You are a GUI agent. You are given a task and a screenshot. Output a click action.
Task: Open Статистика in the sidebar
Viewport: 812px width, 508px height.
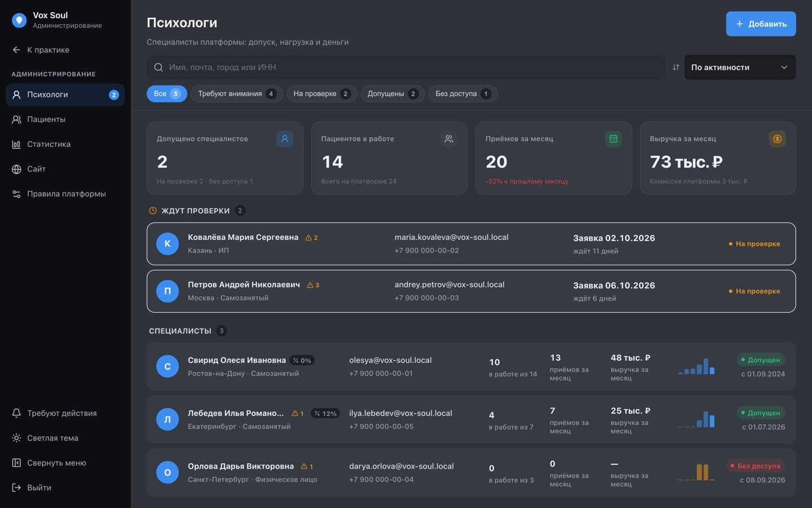[65, 144]
